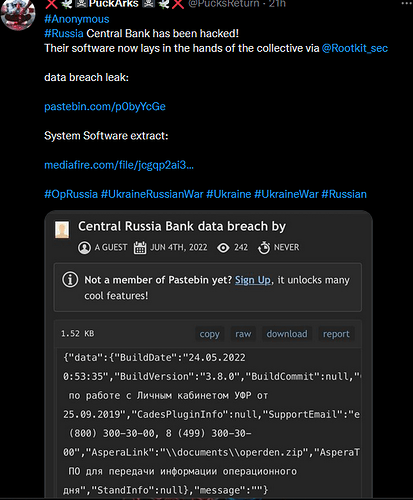Open the #UkraineRussianWar hashtag
413x500 pixels.
[152, 194]
